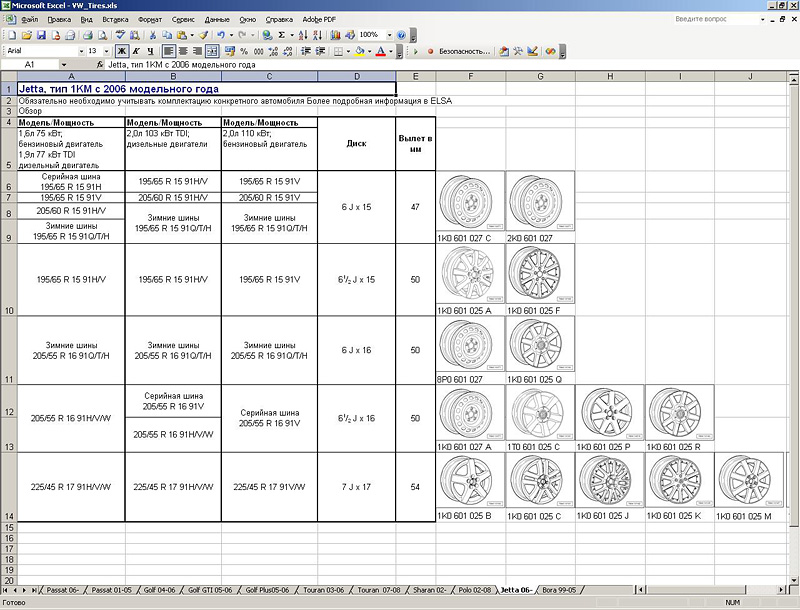The height and width of the screenshot is (610, 800).
Task: Toggle bold formatting (Ж)
Action: point(121,51)
